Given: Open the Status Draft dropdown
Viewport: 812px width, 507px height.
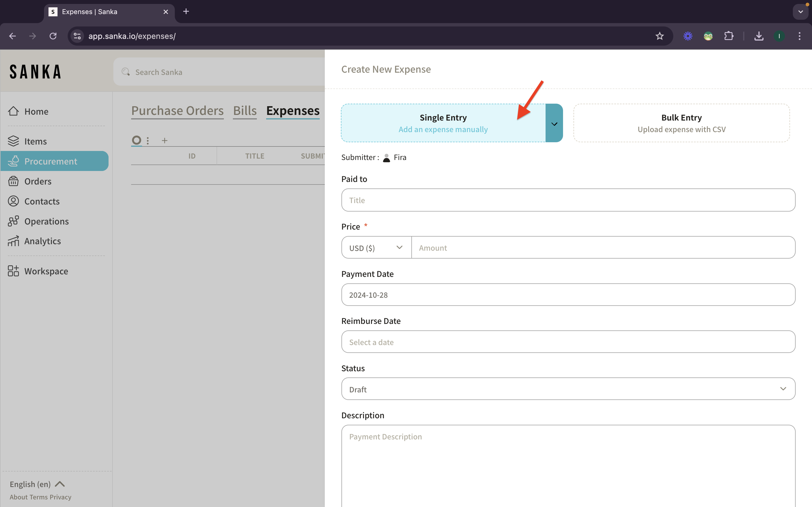Looking at the screenshot, I should pos(568,389).
